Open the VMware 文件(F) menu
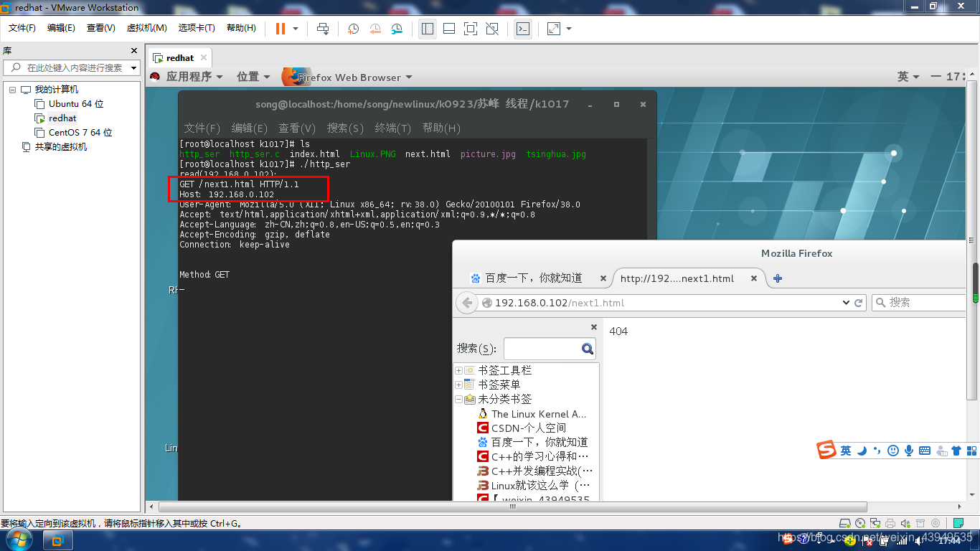Viewport: 980px width, 551px height. coord(22,28)
